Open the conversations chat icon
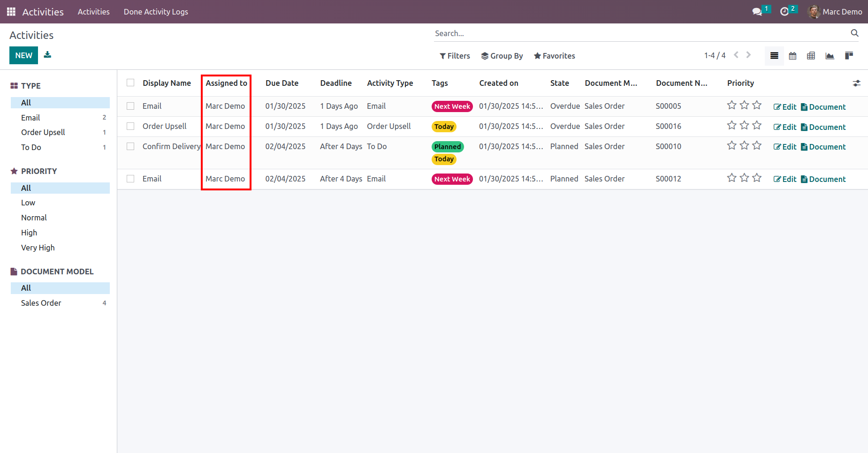Screen dimensions: 868x453 (x=757, y=12)
